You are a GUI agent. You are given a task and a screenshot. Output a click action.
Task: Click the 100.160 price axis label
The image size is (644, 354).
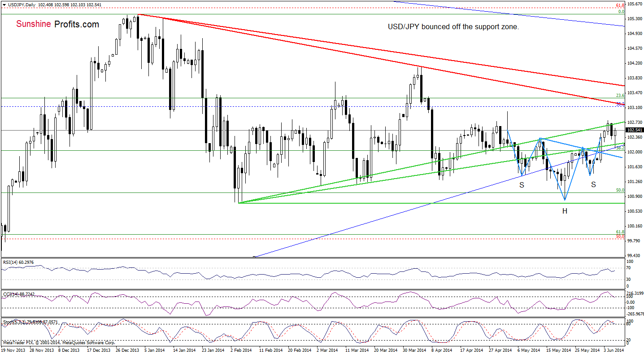635,226
